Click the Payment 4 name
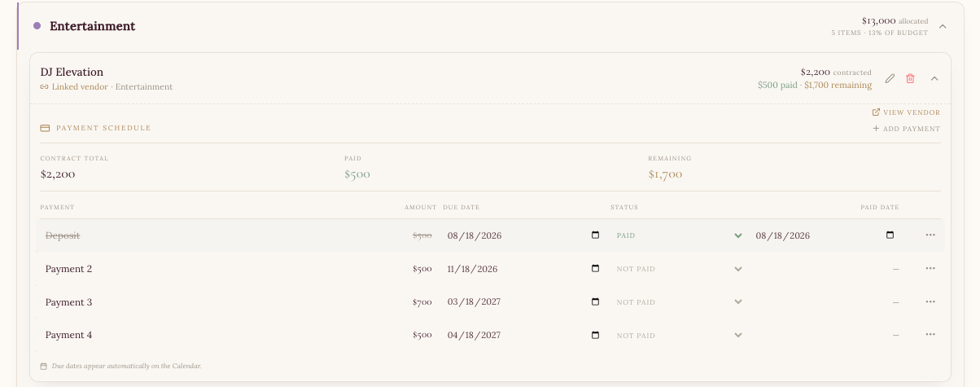 tap(68, 335)
